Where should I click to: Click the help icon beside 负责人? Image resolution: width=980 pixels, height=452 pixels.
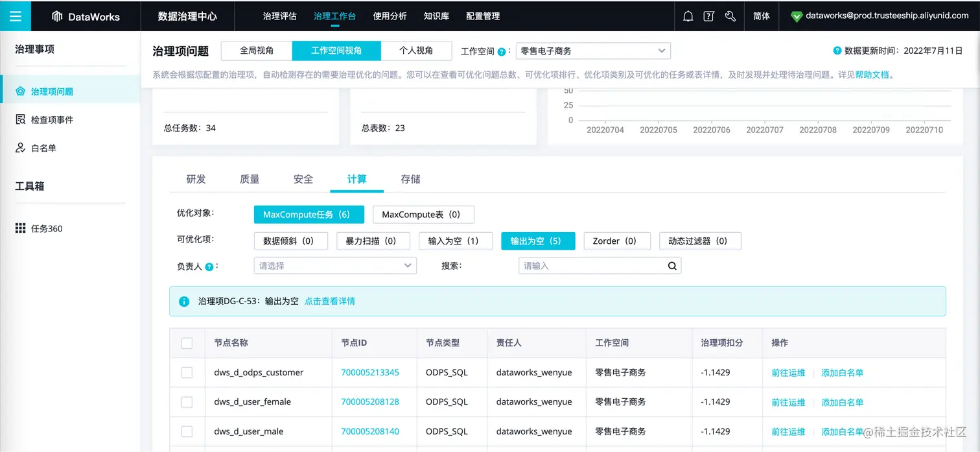click(209, 267)
